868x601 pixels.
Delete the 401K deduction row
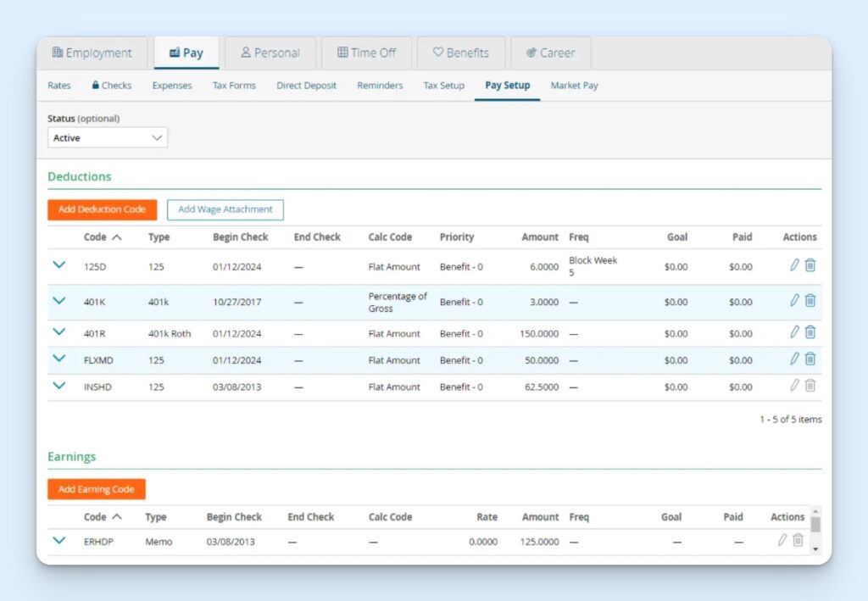click(x=810, y=300)
